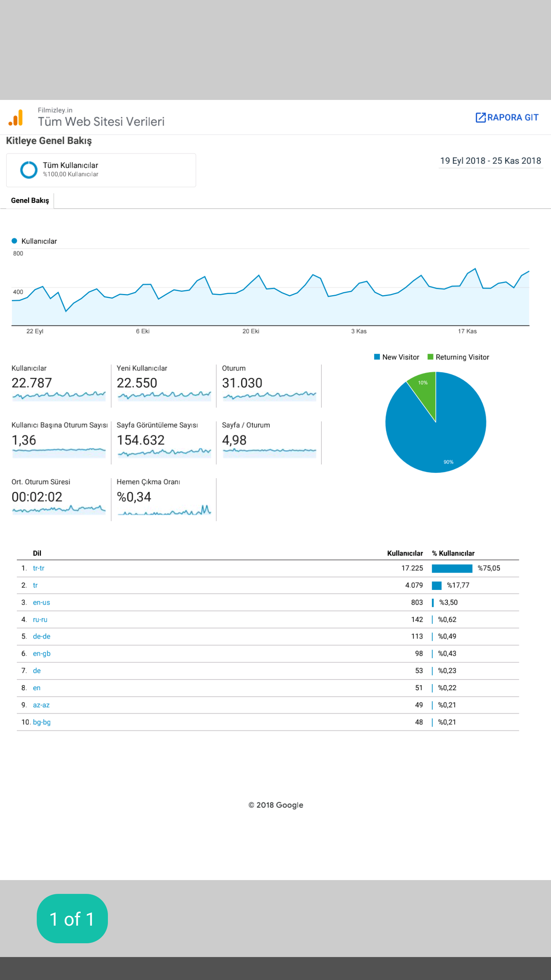Click the Sayfa Görüntüleme Sayısı 154.632 value
Viewport: 551px width, 980px height.
click(141, 440)
